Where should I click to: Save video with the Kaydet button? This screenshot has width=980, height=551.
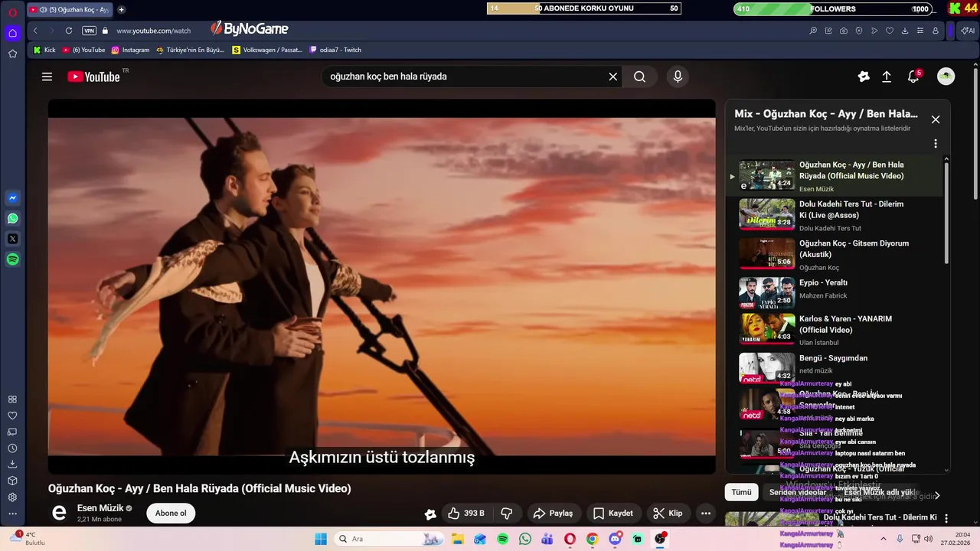613,514
